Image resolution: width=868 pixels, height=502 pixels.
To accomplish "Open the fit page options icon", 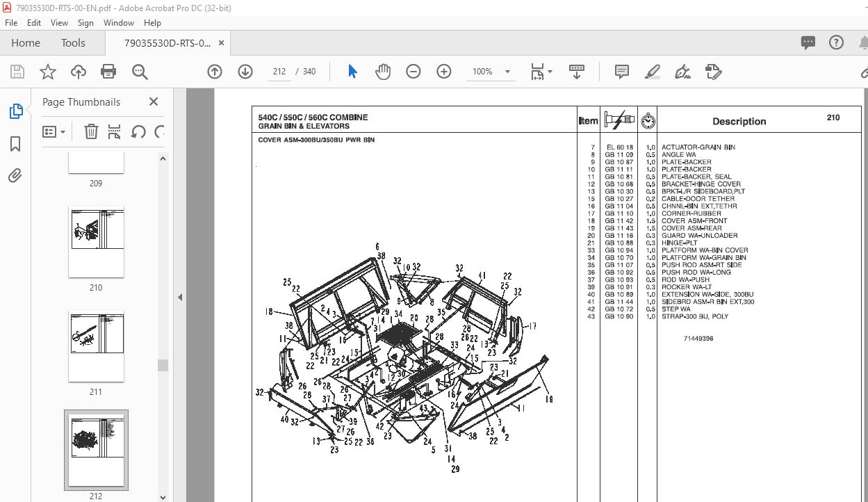I will coord(541,72).
